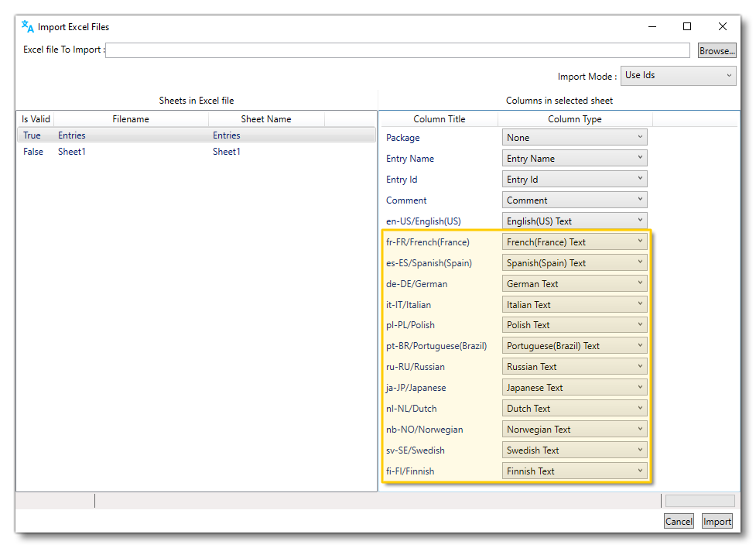This screenshot has height=548, width=756.
Task: Click the Browse button
Action: pyautogui.click(x=717, y=50)
